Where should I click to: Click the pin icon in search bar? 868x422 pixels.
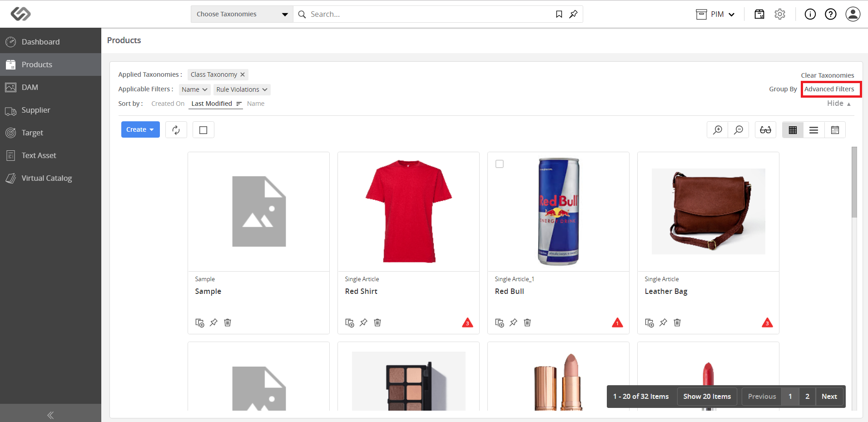[573, 15]
